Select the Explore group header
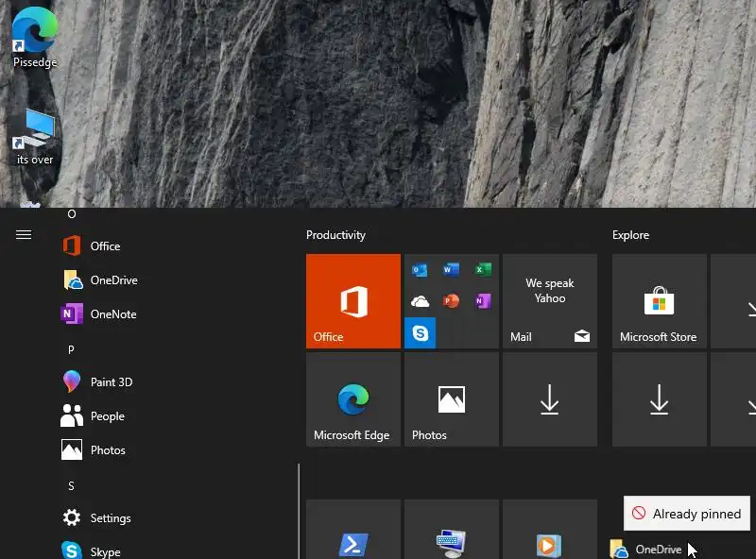 pos(630,235)
